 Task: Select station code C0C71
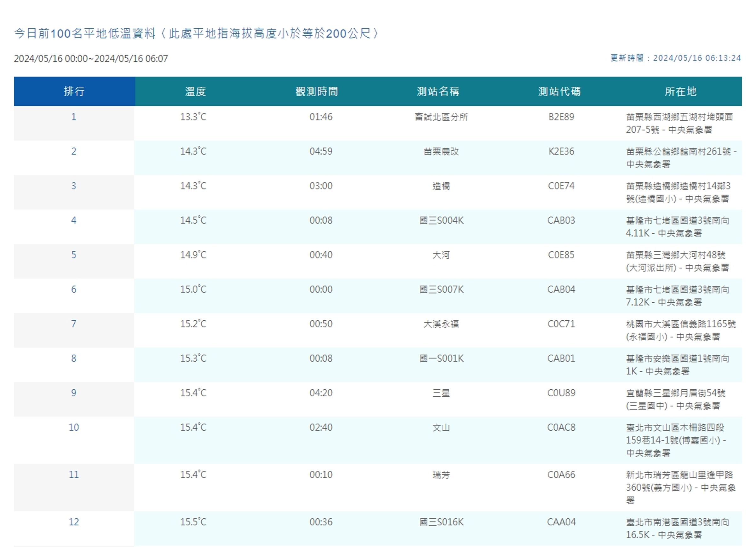point(561,324)
